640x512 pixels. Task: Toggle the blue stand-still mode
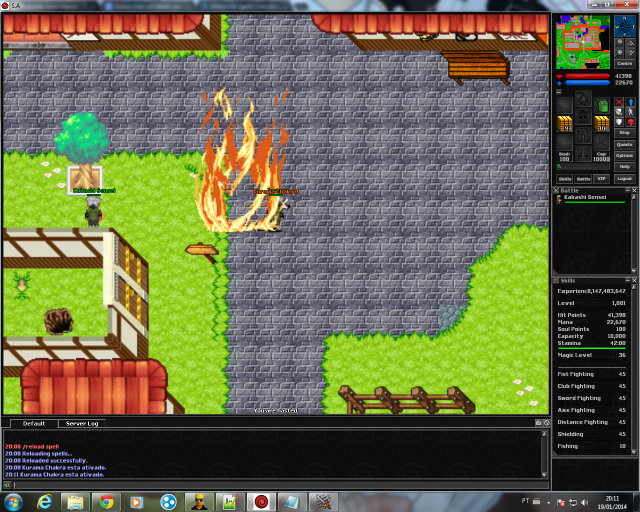pos(631,102)
